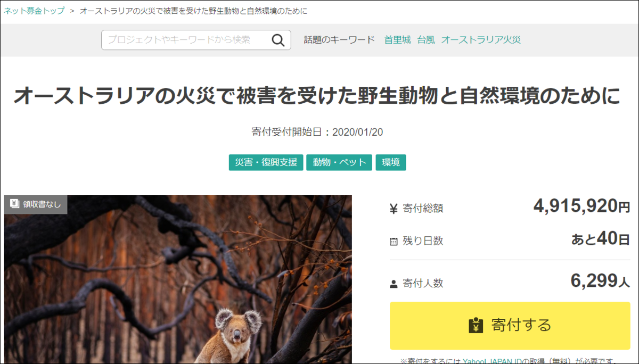Click the calendar icon beside 残り日数

394,241
